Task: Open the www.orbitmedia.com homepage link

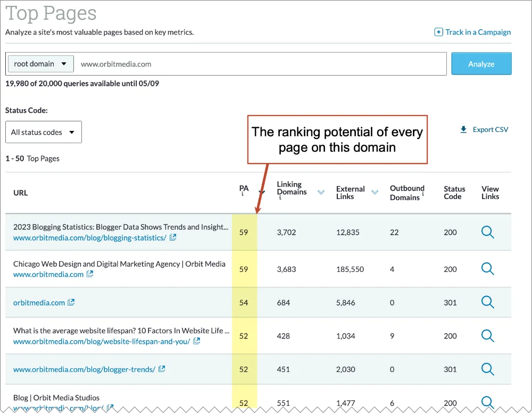Action: pyautogui.click(x=48, y=275)
